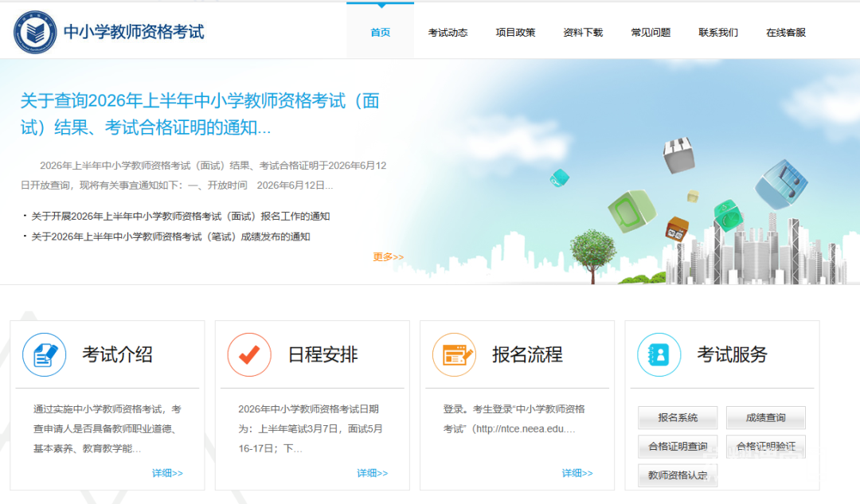Open the 联系我们 page

tap(718, 33)
